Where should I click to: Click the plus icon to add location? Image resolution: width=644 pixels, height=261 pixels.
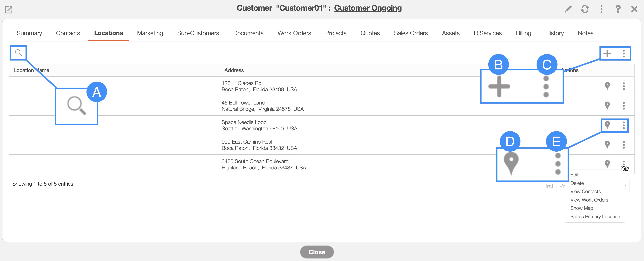coord(607,53)
